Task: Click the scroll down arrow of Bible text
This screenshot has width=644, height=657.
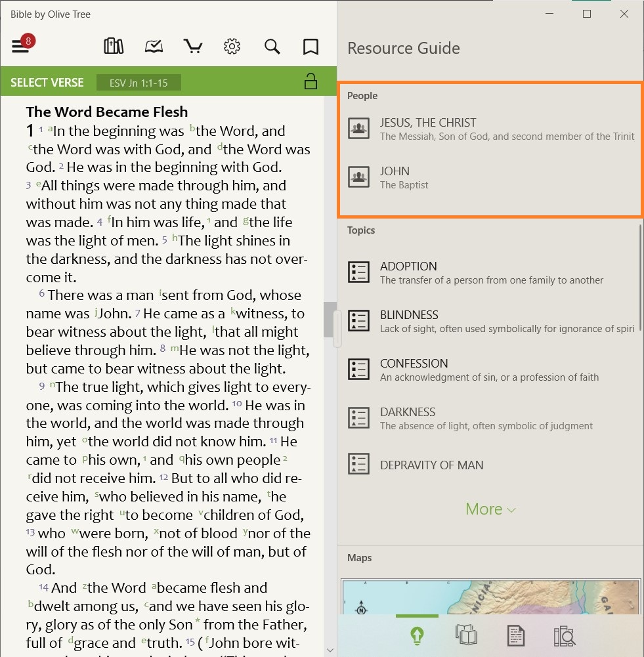Action: click(330, 650)
